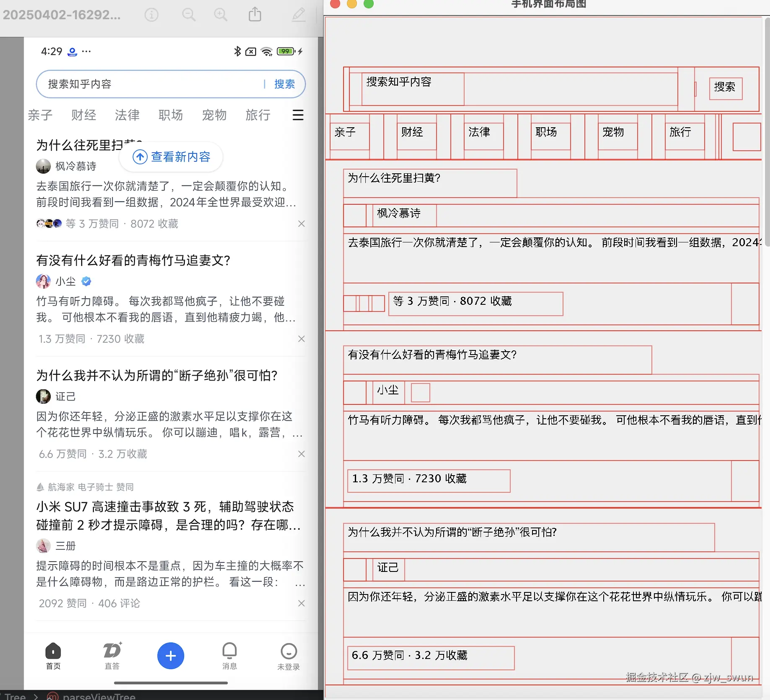Select the 财经 tab in the phone screenshot
The image size is (770, 700).
tap(84, 115)
